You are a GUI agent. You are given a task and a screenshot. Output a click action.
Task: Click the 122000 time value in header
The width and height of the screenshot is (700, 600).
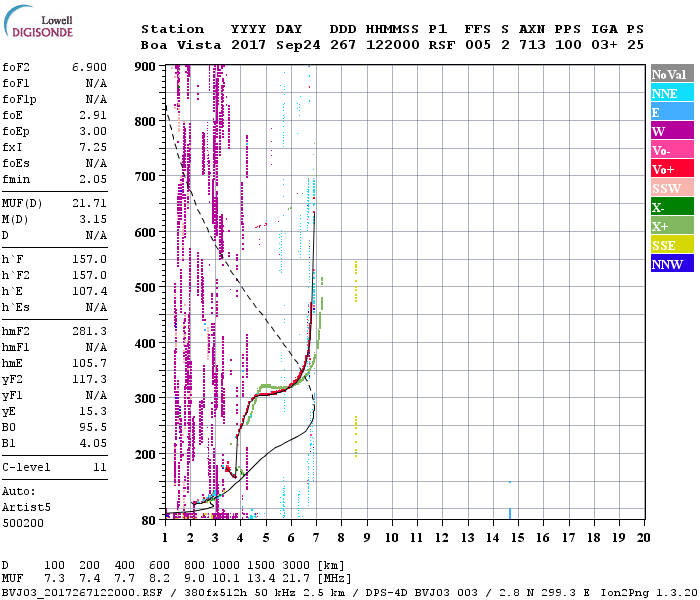point(393,45)
